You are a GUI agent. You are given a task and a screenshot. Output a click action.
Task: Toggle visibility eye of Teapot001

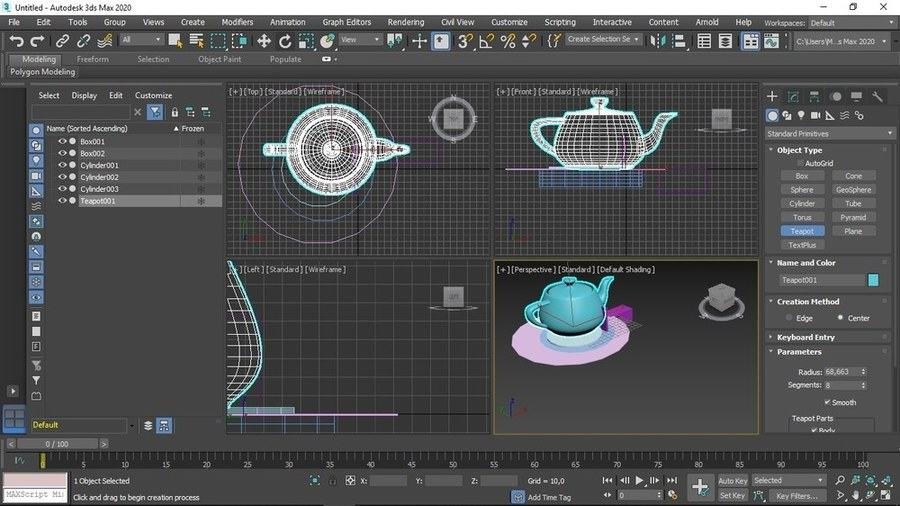62,201
